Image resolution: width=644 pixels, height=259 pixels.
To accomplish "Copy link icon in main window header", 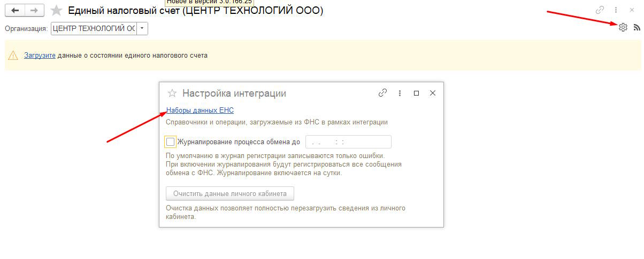I will point(600,10).
